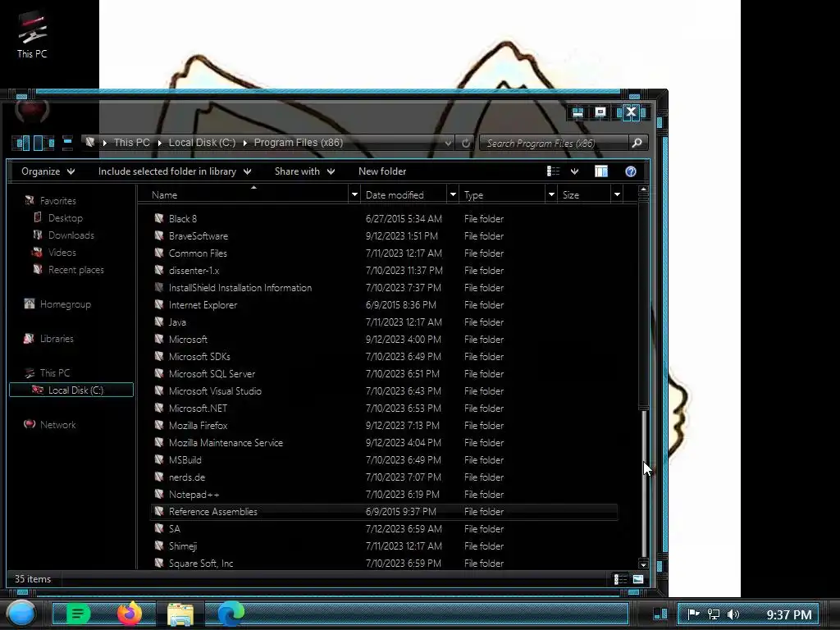Open the view options dropdown arrow
Viewport: 840px width, 630px height.
click(x=574, y=171)
